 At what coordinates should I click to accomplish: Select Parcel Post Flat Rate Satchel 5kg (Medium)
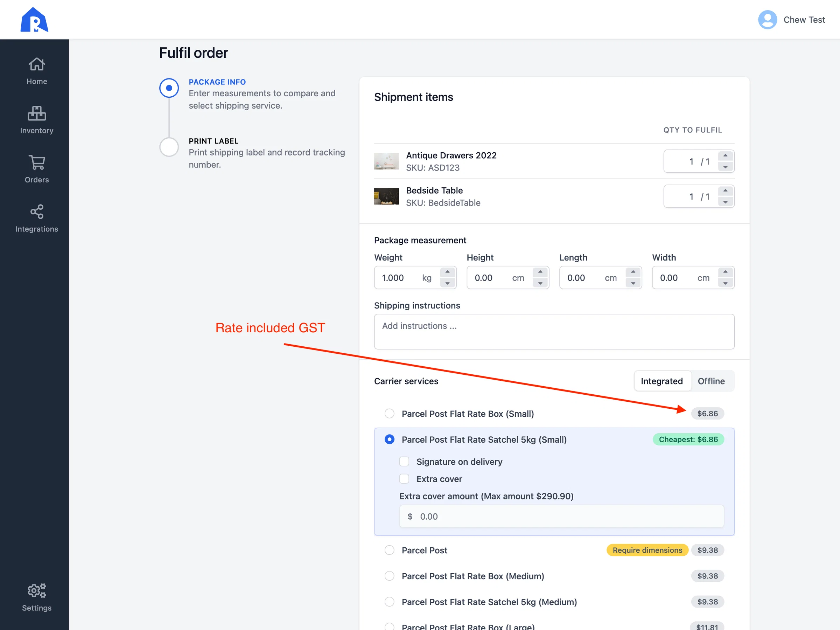pyautogui.click(x=389, y=602)
